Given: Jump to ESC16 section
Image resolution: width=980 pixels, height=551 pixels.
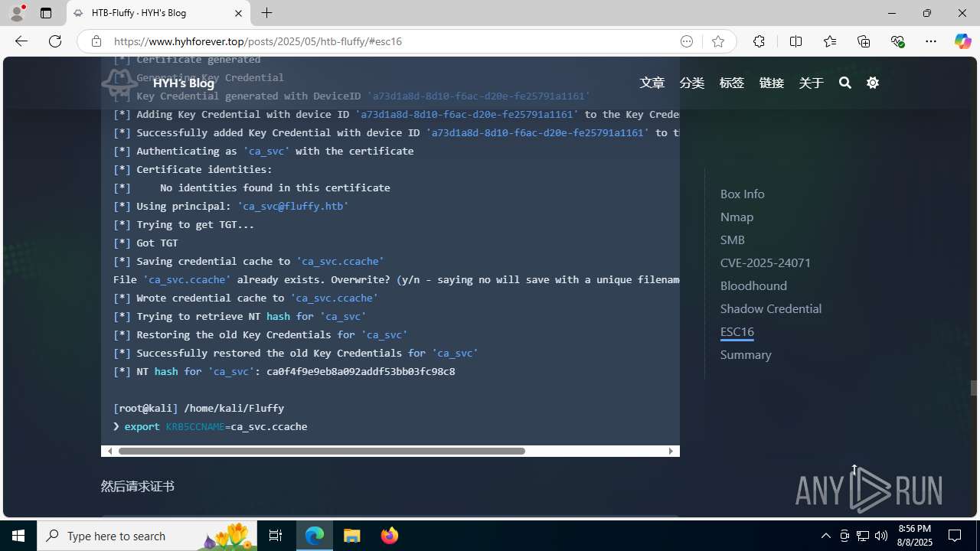Looking at the screenshot, I should [737, 331].
